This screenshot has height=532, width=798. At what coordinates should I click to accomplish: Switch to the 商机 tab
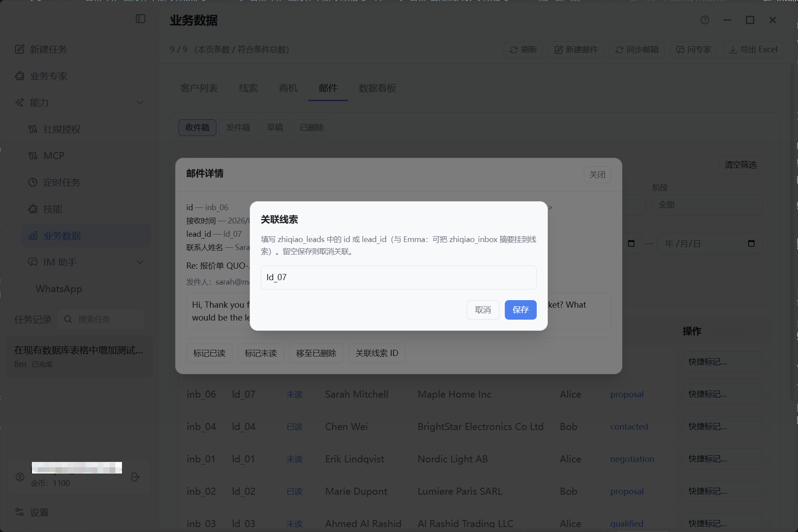tap(288, 88)
